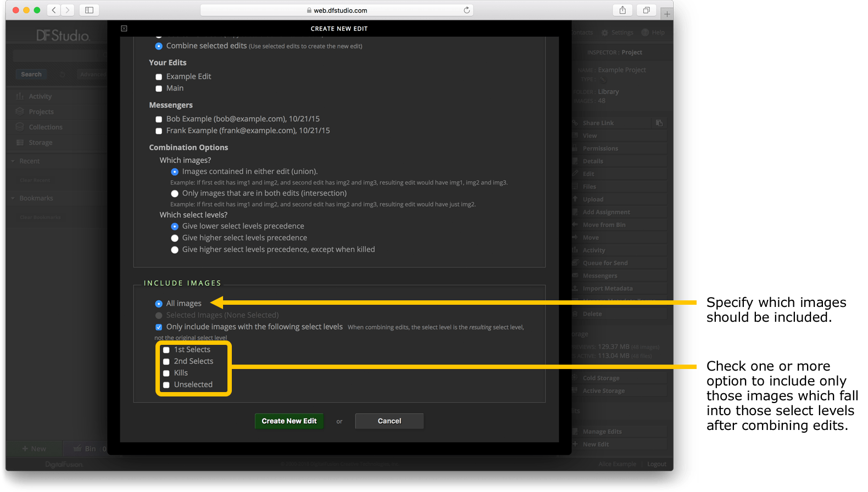Open the Bin at bottom left
868x492 pixels.
(x=86, y=449)
